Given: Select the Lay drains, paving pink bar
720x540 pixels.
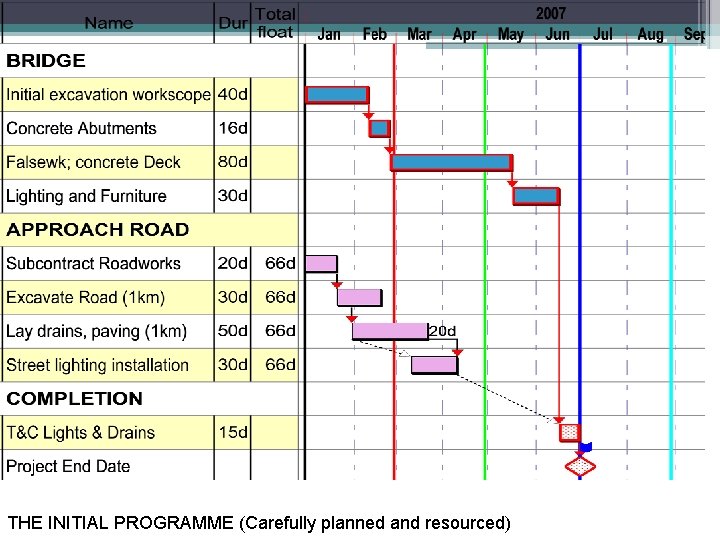Looking at the screenshot, I should pyautogui.click(x=390, y=331).
